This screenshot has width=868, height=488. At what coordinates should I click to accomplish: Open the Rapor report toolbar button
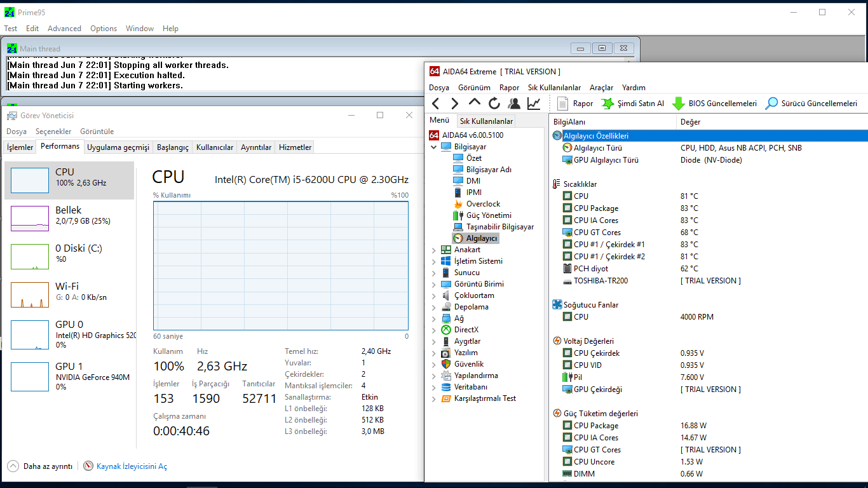575,104
